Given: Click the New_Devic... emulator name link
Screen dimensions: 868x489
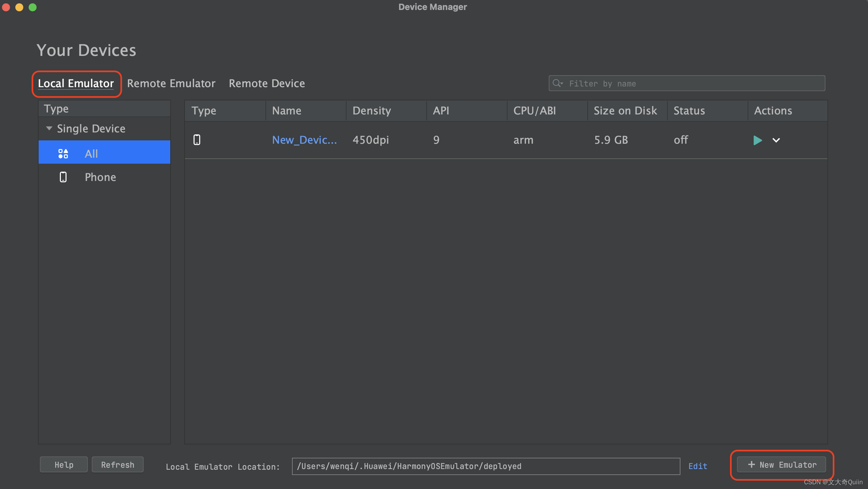Looking at the screenshot, I should pos(304,139).
